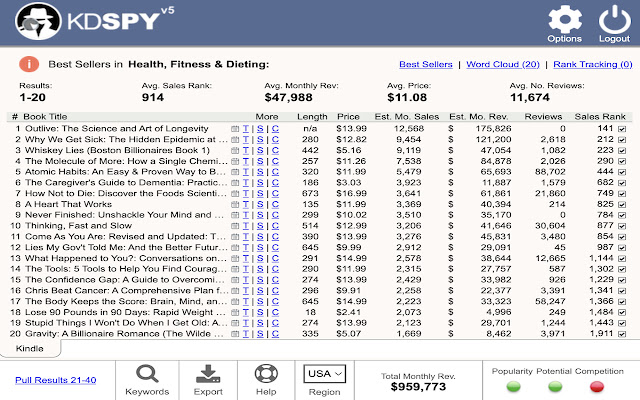Image resolution: width=640 pixels, height=400 pixels.
Task: Uncheck the Outlive row checkbox
Action: point(622,129)
